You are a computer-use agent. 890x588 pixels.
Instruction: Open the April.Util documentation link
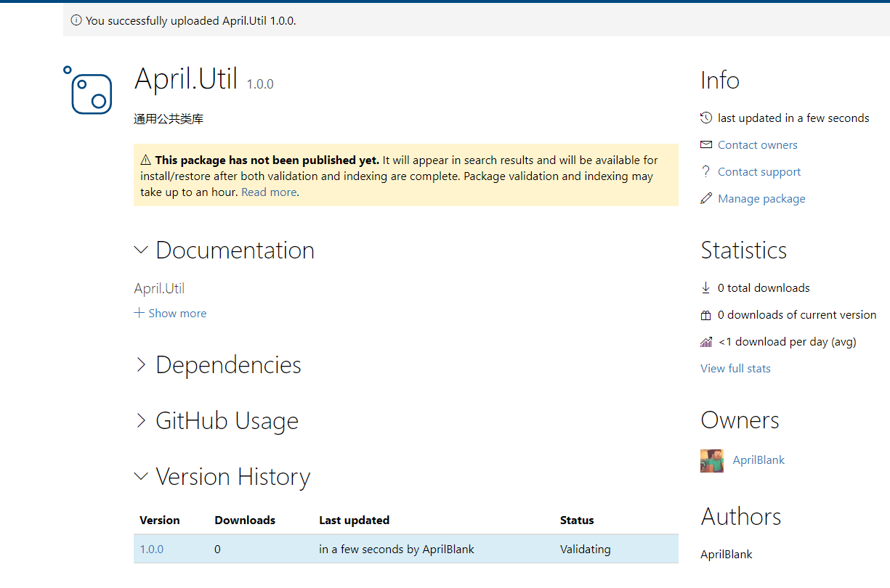tap(159, 288)
